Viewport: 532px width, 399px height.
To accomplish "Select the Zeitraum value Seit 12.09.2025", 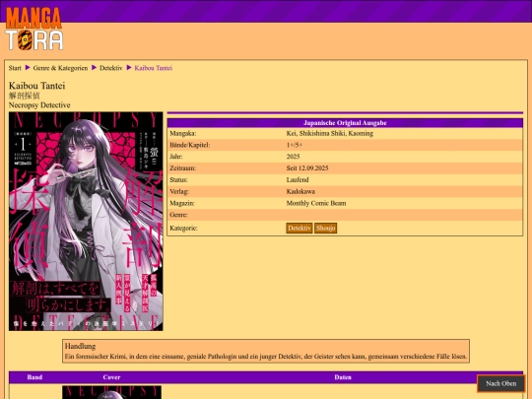I will (x=307, y=168).
